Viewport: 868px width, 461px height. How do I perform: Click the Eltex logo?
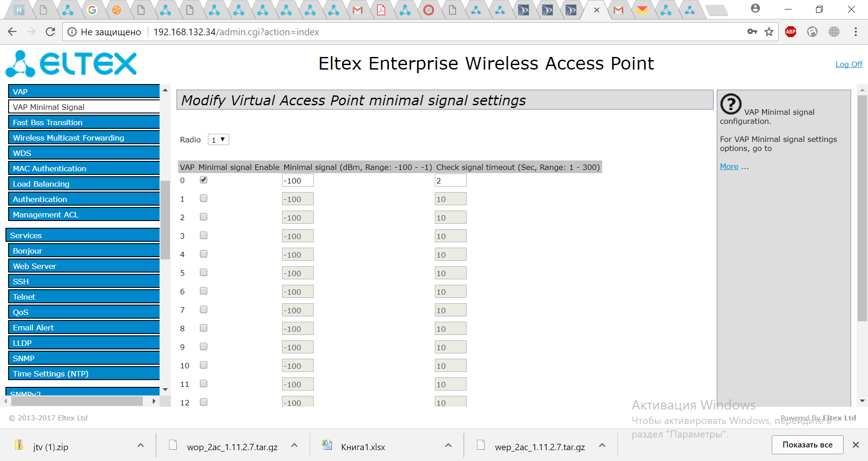click(71, 64)
